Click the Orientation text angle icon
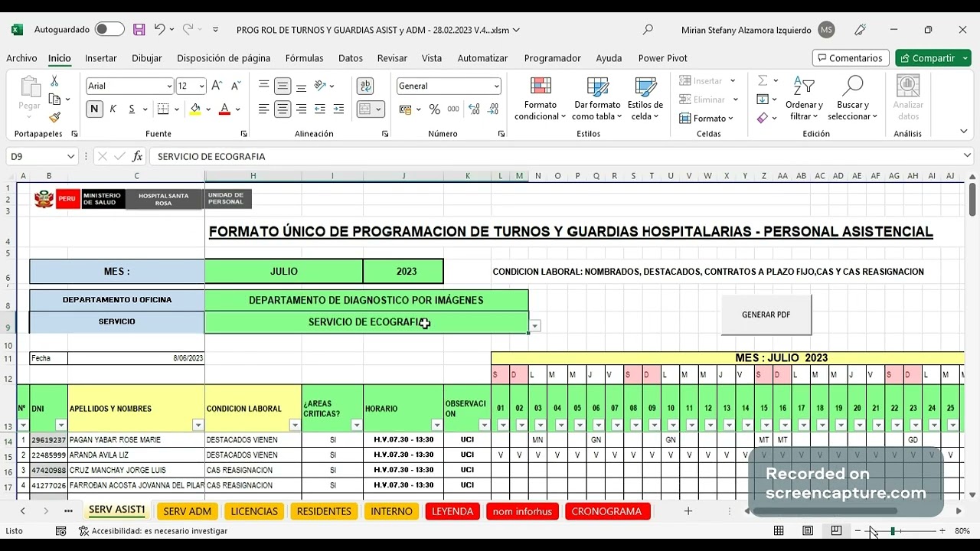 coord(321,86)
